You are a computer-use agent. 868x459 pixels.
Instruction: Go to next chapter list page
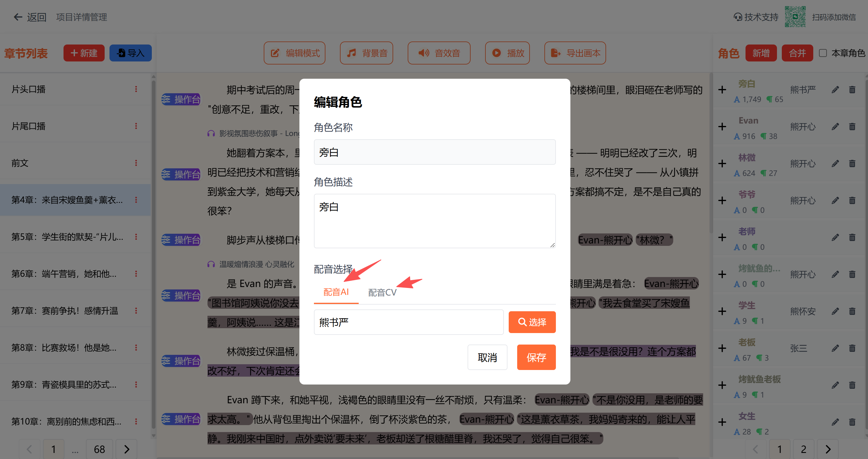126,449
